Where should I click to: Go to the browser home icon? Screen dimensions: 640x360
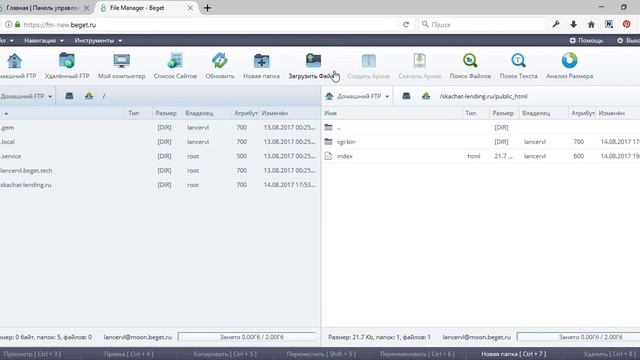point(591,24)
